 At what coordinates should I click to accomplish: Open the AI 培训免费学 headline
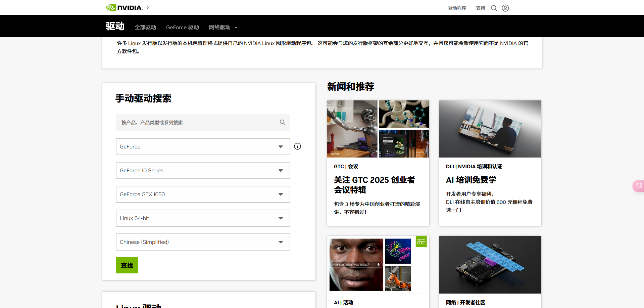tap(471, 180)
